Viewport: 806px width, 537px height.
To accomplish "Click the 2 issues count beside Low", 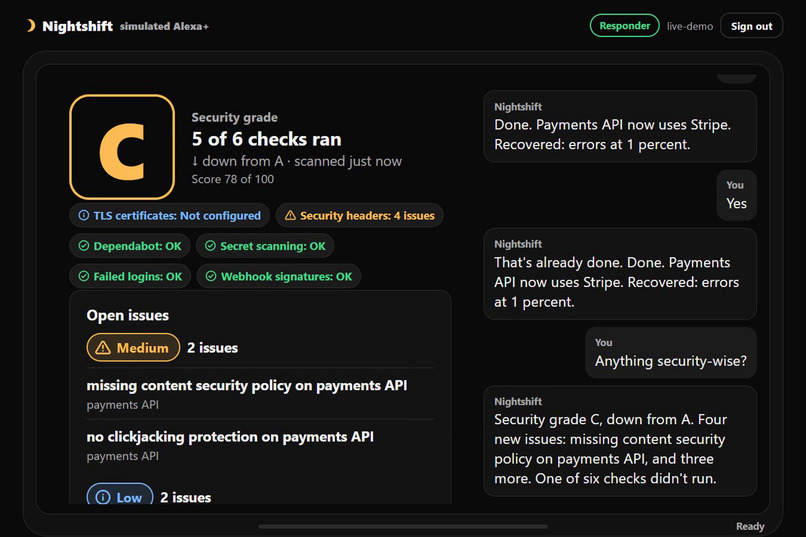I will [186, 497].
